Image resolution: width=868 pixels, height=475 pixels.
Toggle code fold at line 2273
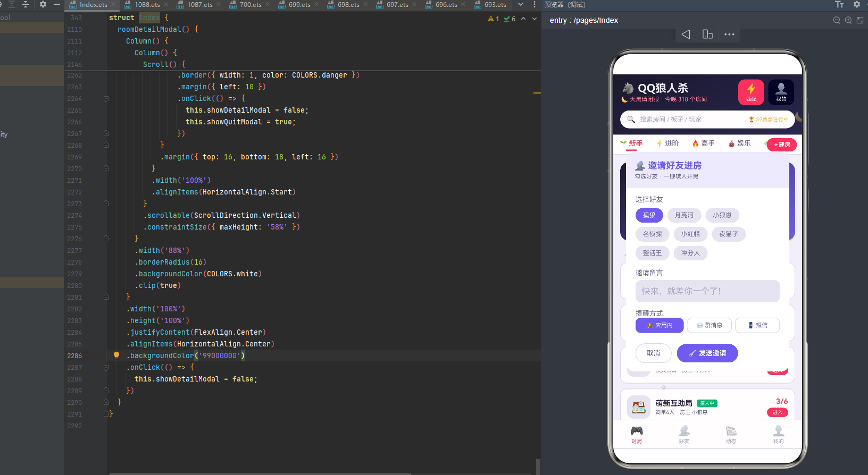click(106, 203)
